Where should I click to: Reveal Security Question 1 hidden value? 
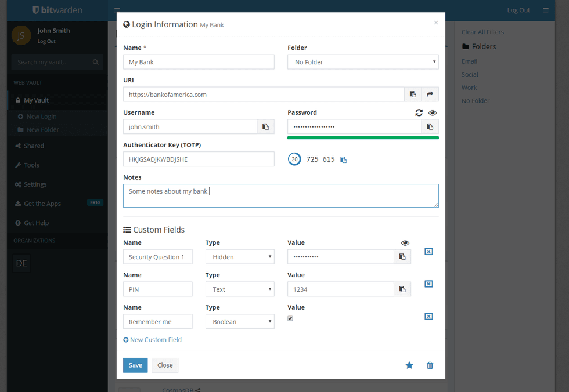(x=405, y=243)
